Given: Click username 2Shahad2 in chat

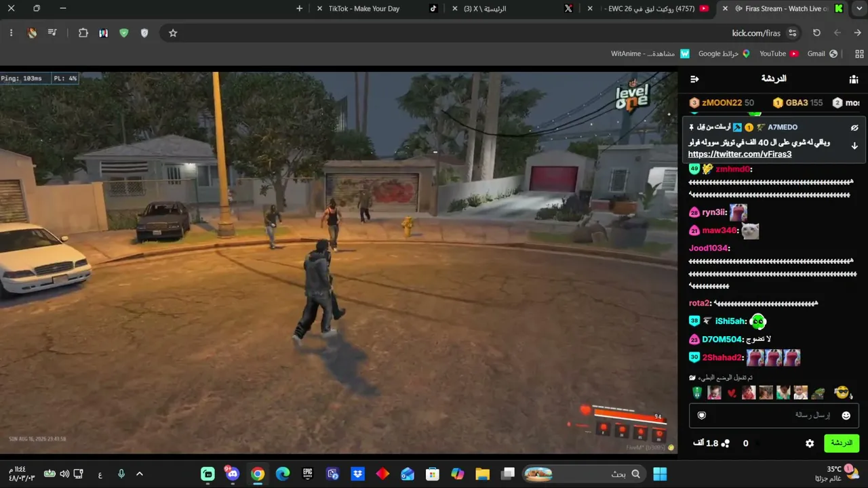Looking at the screenshot, I should click(722, 358).
